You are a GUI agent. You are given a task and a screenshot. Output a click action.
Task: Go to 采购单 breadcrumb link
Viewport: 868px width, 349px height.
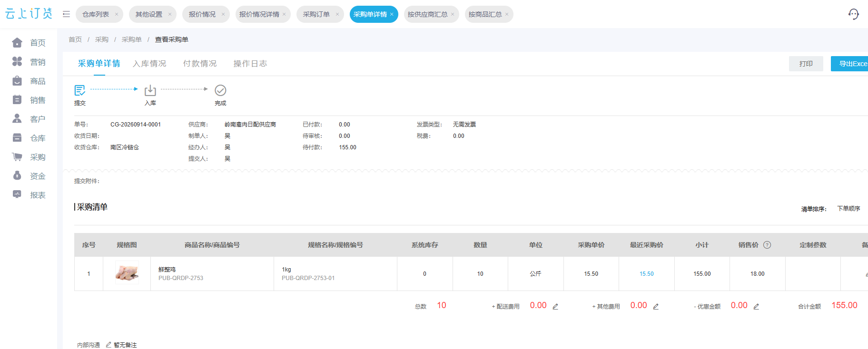(x=132, y=39)
